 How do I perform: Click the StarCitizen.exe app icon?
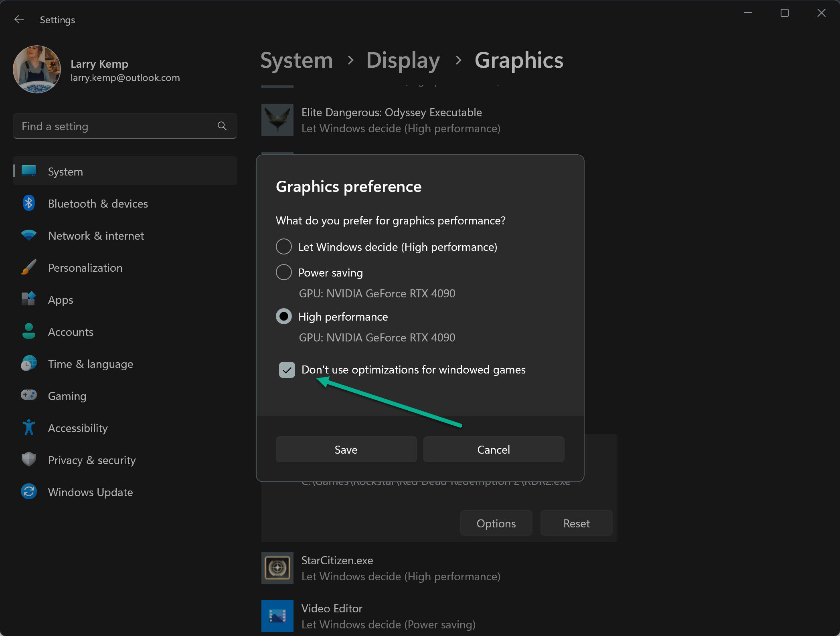point(277,568)
